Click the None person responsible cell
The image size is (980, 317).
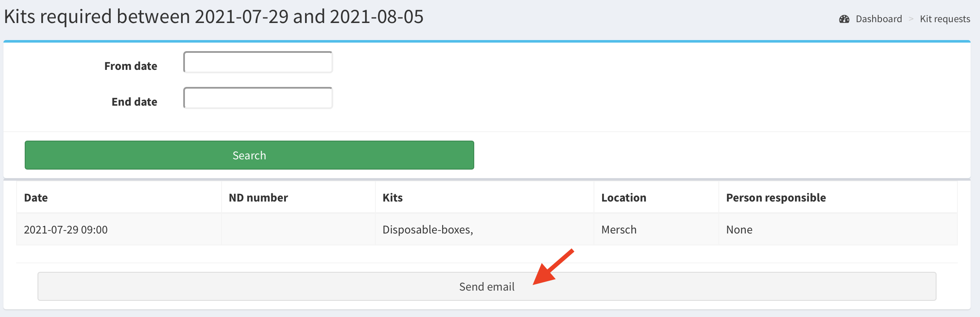tap(739, 230)
